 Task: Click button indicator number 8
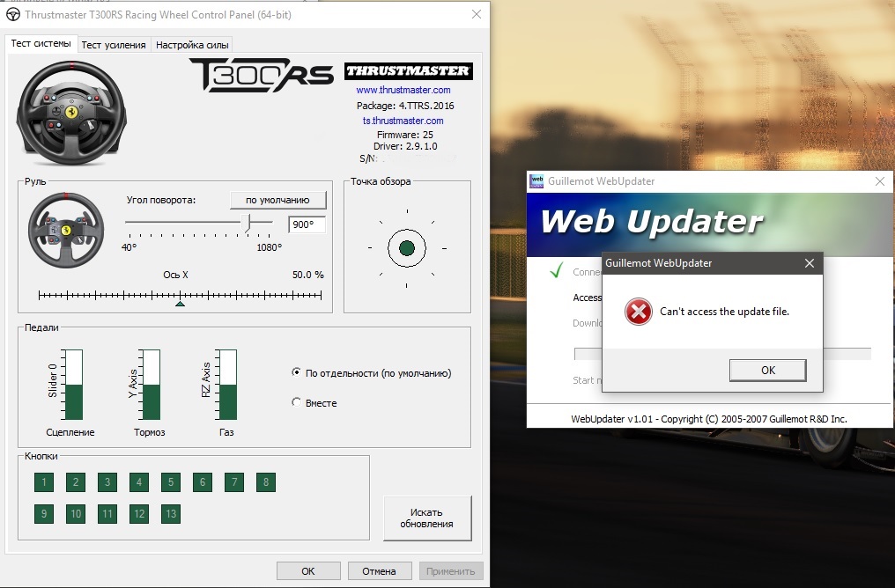265,482
